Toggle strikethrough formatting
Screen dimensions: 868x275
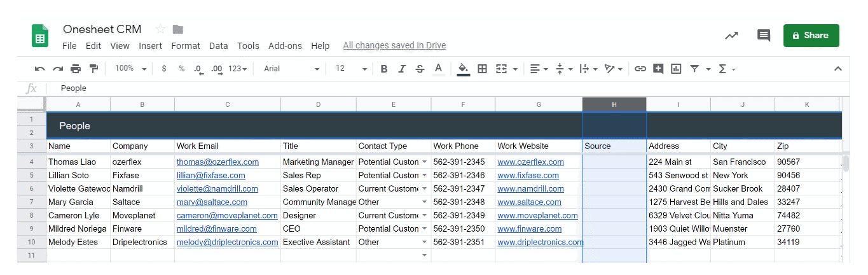pyautogui.click(x=420, y=69)
